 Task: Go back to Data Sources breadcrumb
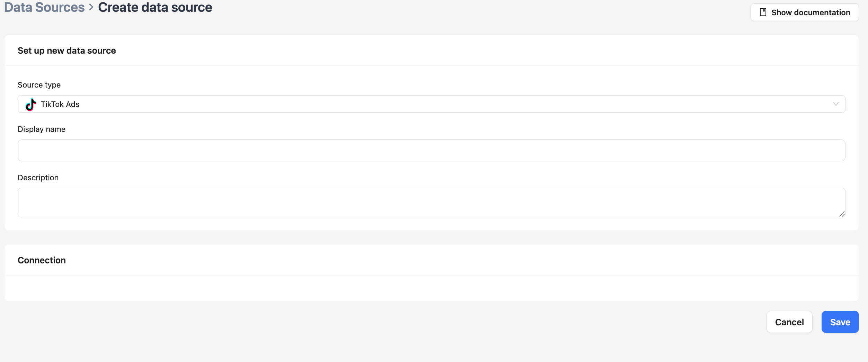44,7
